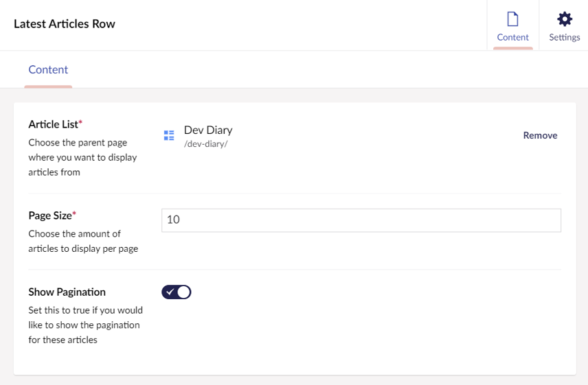This screenshot has width=588, height=385.
Task: Click the checkmark inside the pagination switch
Action: pyautogui.click(x=170, y=292)
